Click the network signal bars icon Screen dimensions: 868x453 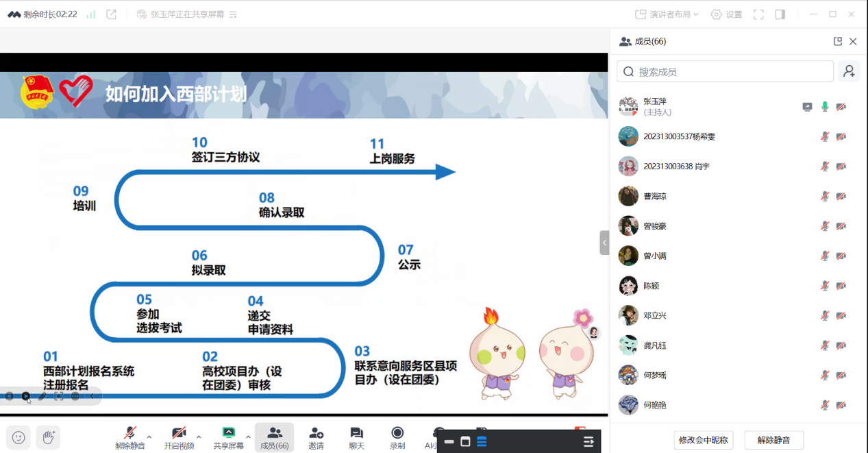[90, 14]
